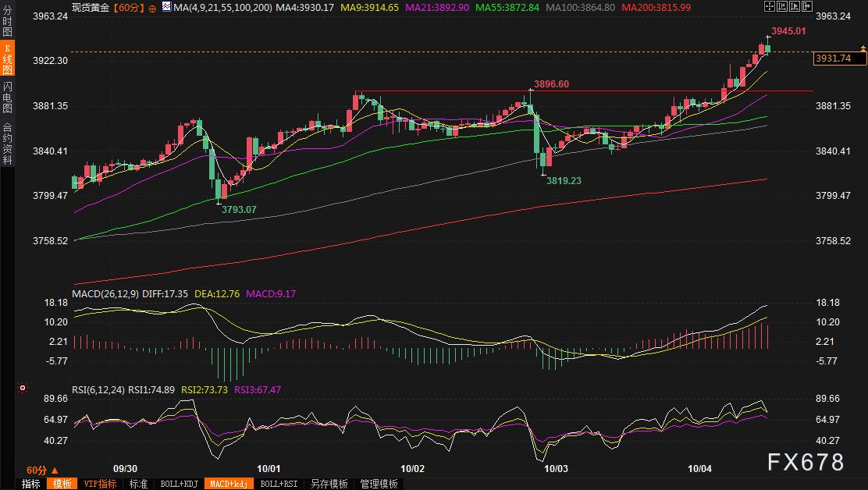Expand the 60分 timeframe dropdown at bottom
The width and height of the screenshot is (868, 490).
[40, 470]
